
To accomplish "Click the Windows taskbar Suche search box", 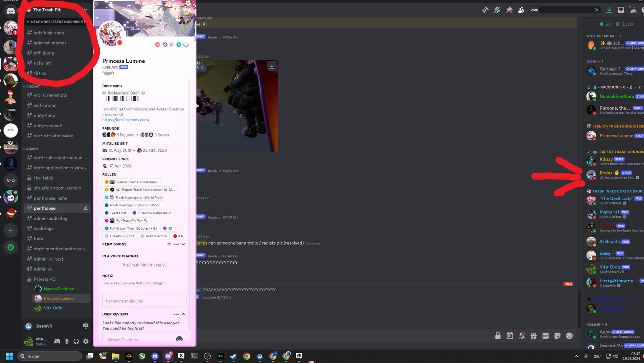I will tap(51, 356).
